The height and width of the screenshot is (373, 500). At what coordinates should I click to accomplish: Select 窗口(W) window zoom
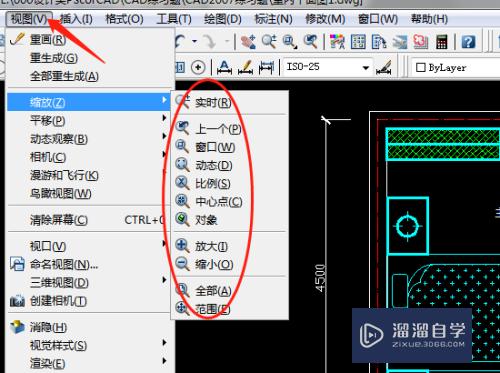click(230, 147)
